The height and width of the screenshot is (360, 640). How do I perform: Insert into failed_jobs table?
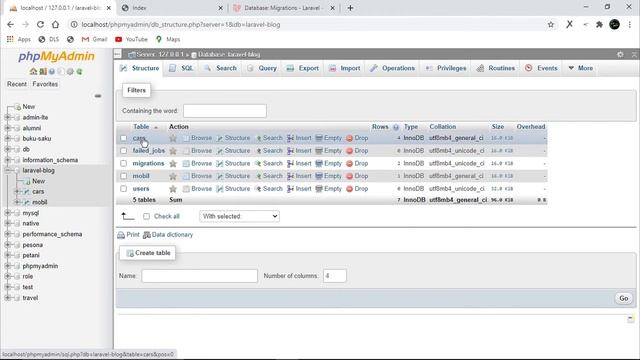(299, 151)
